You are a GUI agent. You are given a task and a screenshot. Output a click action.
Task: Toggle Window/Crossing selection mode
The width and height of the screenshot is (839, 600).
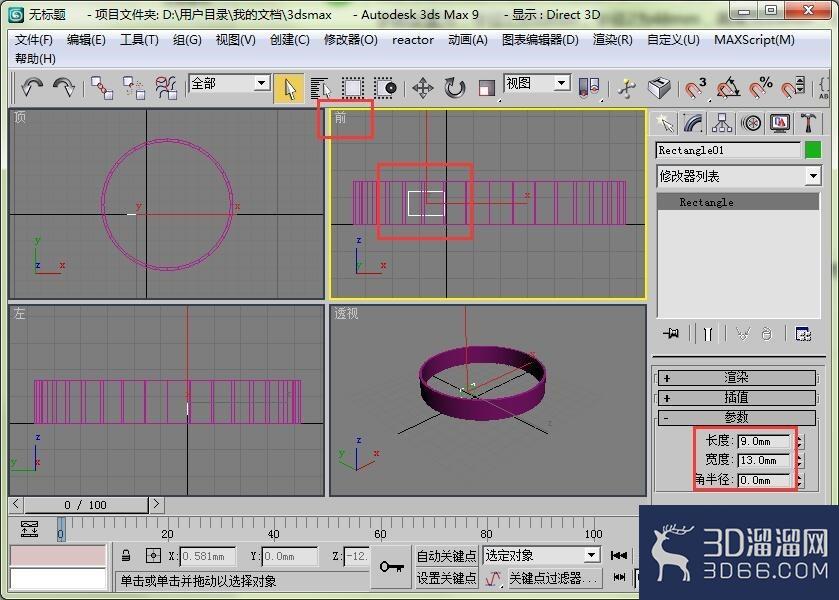point(385,88)
